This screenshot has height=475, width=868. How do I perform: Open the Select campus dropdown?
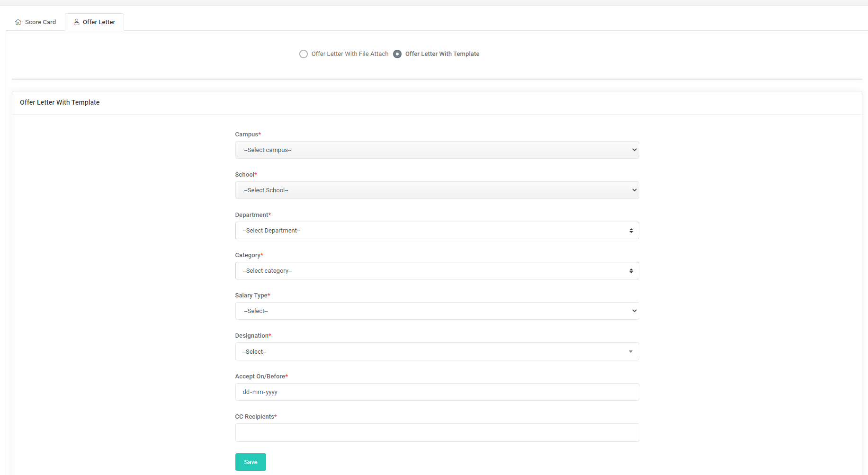point(436,150)
